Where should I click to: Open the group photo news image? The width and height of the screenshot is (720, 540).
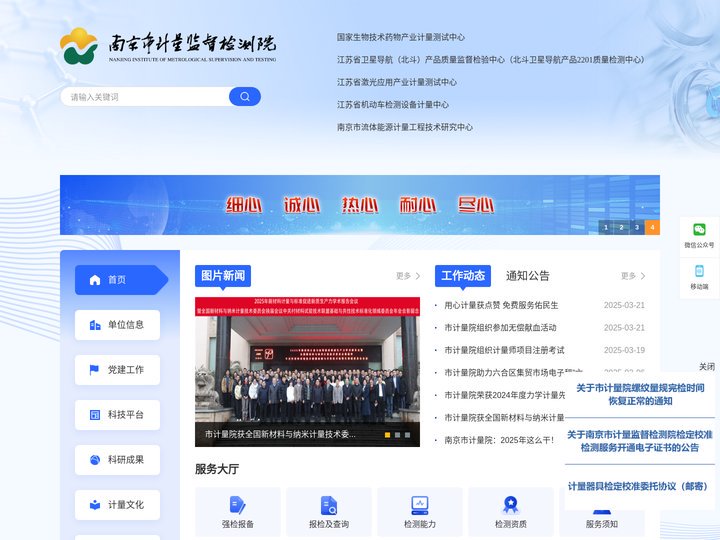pos(307,370)
